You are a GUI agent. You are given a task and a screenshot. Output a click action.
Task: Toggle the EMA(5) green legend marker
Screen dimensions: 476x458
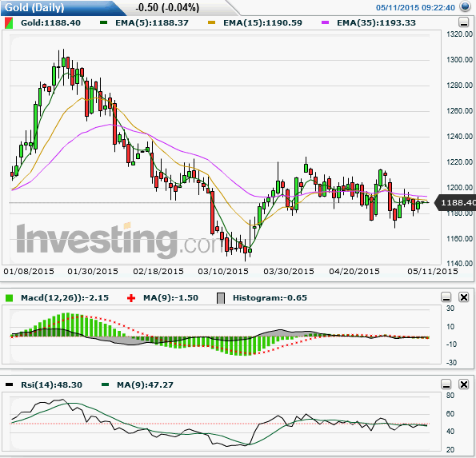click(x=104, y=22)
